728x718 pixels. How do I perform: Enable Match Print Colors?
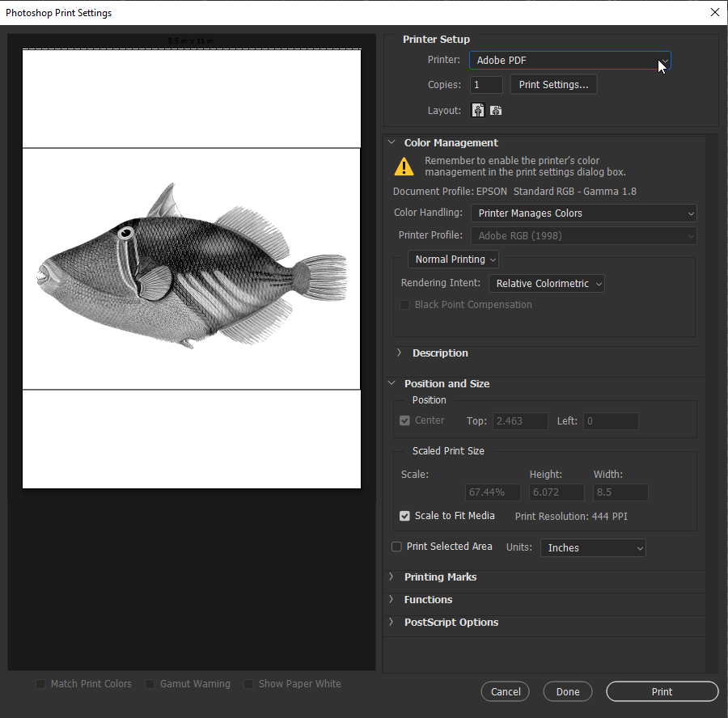coord(40,683)
